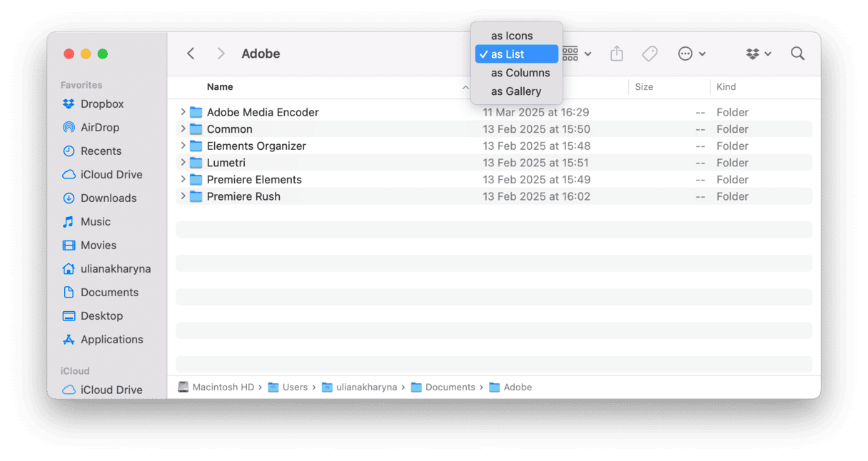Go back with the left chevron
This screenshot has height=461, width=868.
[191, 54]
